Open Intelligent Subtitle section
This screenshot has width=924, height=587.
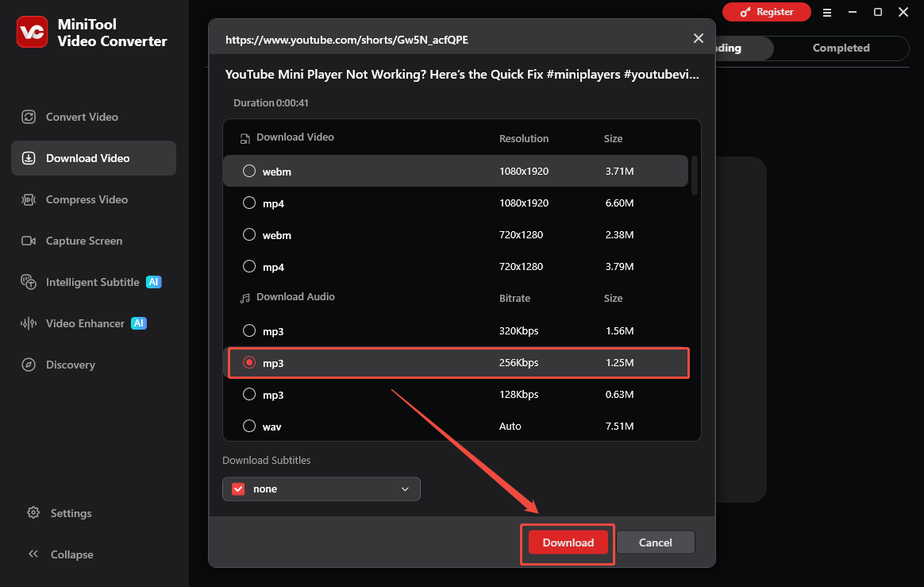pos(94,282)
